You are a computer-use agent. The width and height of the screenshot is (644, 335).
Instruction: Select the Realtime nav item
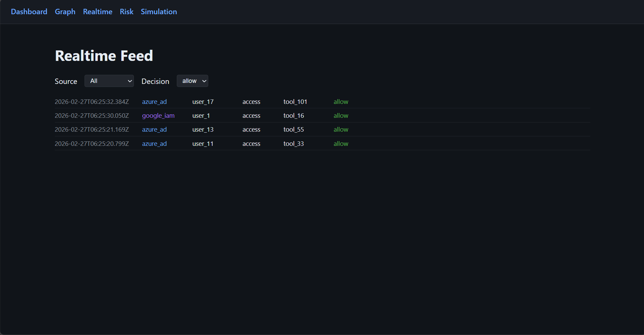(x=97, y=12)
